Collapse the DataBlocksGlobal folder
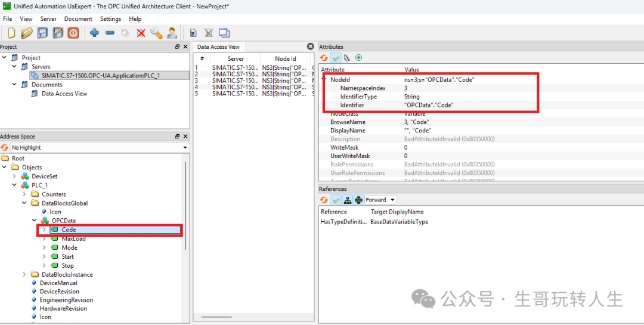 coord(24,203)
